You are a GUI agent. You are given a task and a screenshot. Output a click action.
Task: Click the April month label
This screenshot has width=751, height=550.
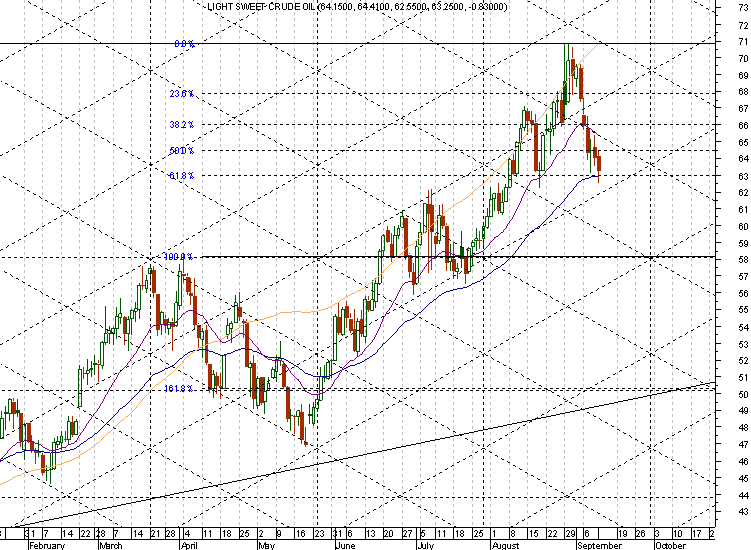pos(189,546)
